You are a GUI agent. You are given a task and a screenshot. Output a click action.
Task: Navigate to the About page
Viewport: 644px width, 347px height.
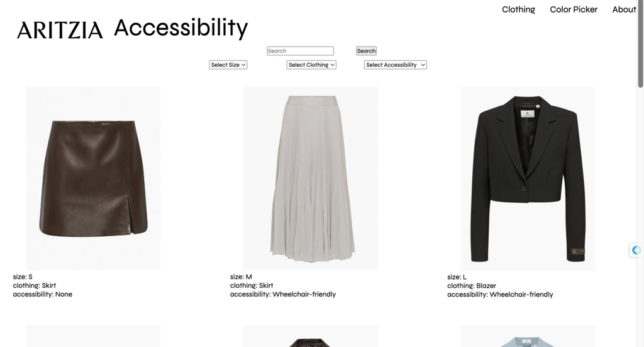click(x=624, y=9)
